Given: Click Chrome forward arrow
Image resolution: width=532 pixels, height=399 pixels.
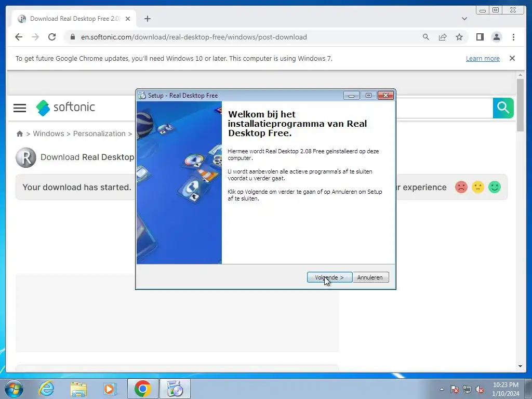Looking at the screenshot, I should click(x=35, y=37).
